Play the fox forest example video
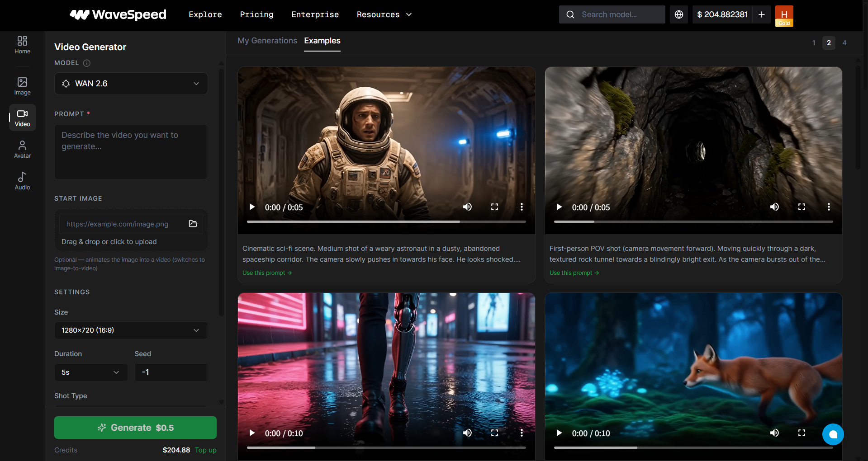Viewport: 868px width, 461px height. pos(559,433)
